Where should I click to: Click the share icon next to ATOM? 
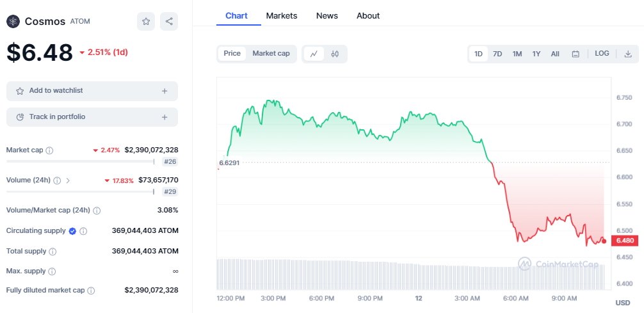tap(169, 22)
